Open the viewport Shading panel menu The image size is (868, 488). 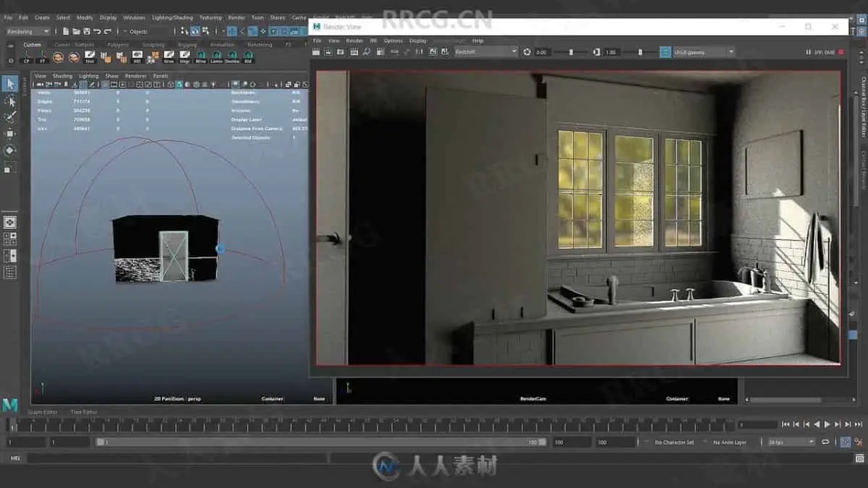point(62,75)
